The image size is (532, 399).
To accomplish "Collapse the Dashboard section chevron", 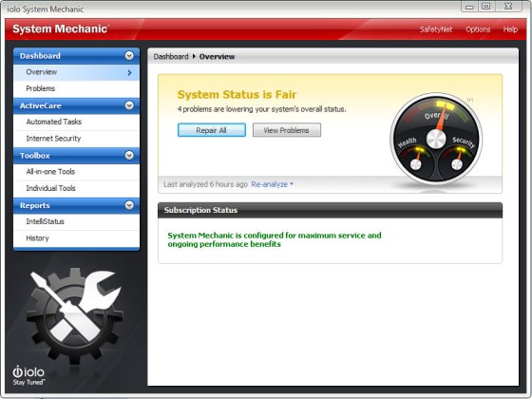I will pos(129,56).
